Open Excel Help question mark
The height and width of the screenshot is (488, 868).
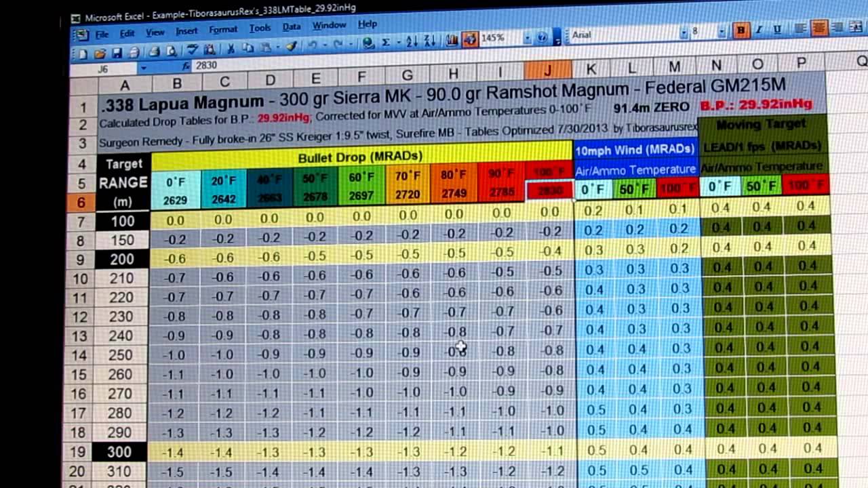coord(542,37)
